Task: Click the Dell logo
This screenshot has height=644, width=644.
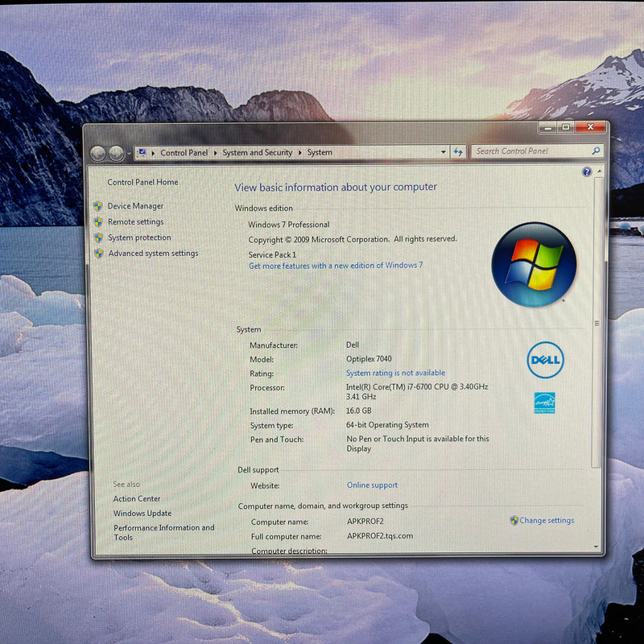Action: 545,360
